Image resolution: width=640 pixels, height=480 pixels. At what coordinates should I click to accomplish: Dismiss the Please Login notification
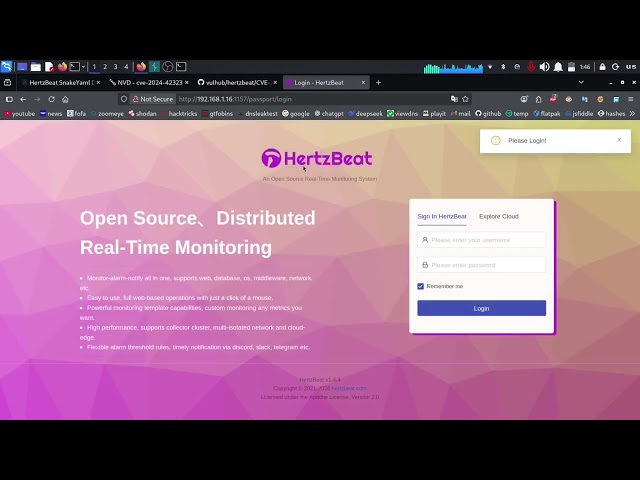[x=619, y=140]
